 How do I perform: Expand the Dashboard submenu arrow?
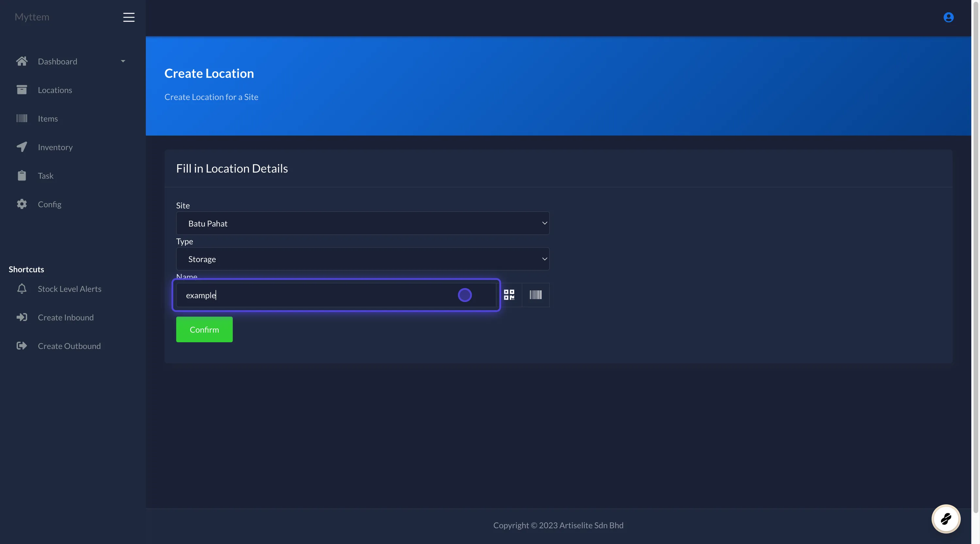coord(123,61)
